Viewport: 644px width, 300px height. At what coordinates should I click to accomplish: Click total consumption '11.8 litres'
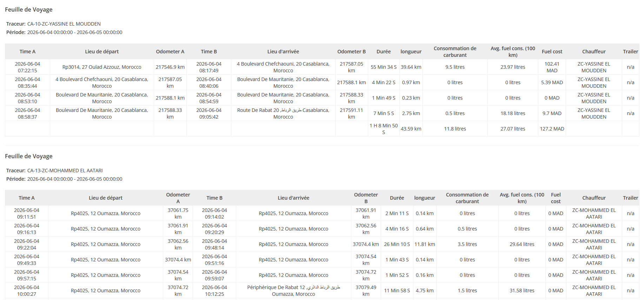tap(455, 129)
